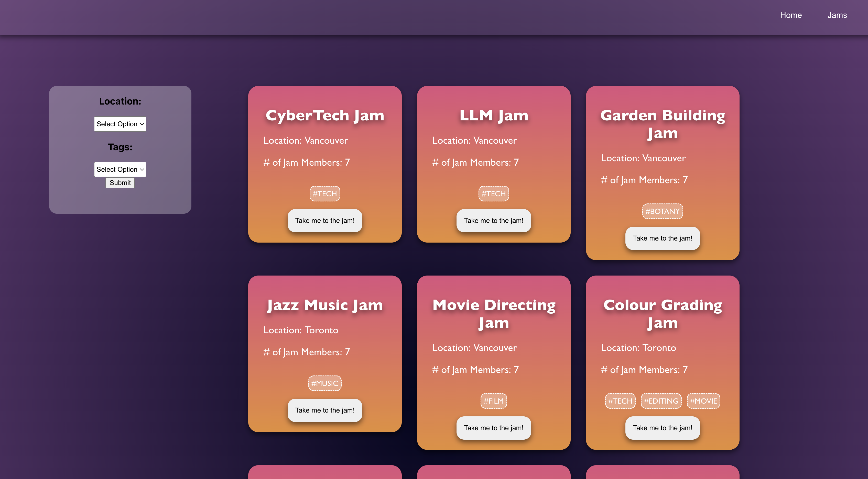Screen dimensions: 868x479
Task: Select the #FILM tag badge
Action: coord(493,401)
